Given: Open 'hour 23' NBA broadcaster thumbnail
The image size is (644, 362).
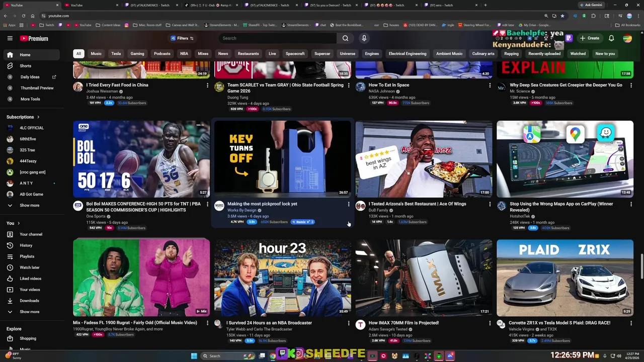Looking at the screenshot, I should coord(283,278).
